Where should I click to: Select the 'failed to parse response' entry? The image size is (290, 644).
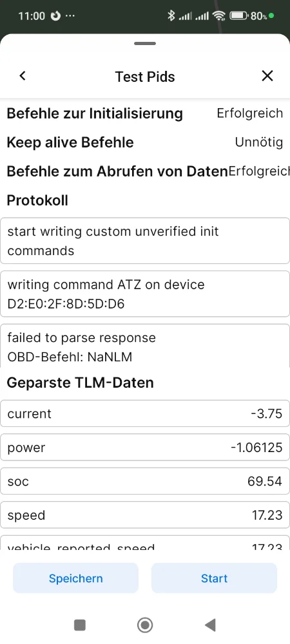145,346
